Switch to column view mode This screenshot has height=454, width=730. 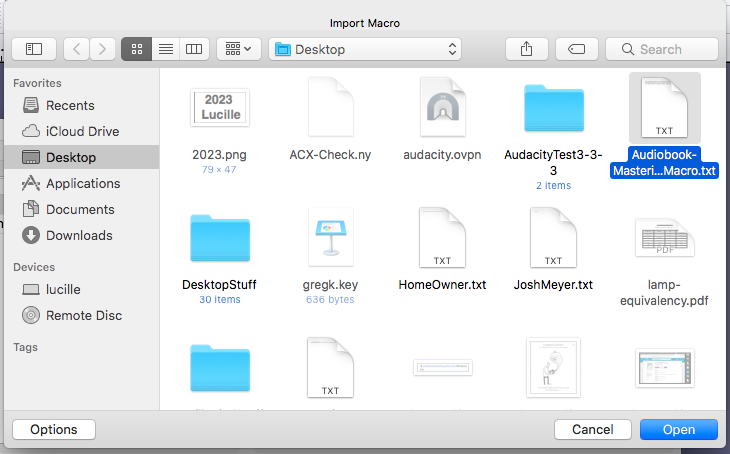tap(193, 49)
